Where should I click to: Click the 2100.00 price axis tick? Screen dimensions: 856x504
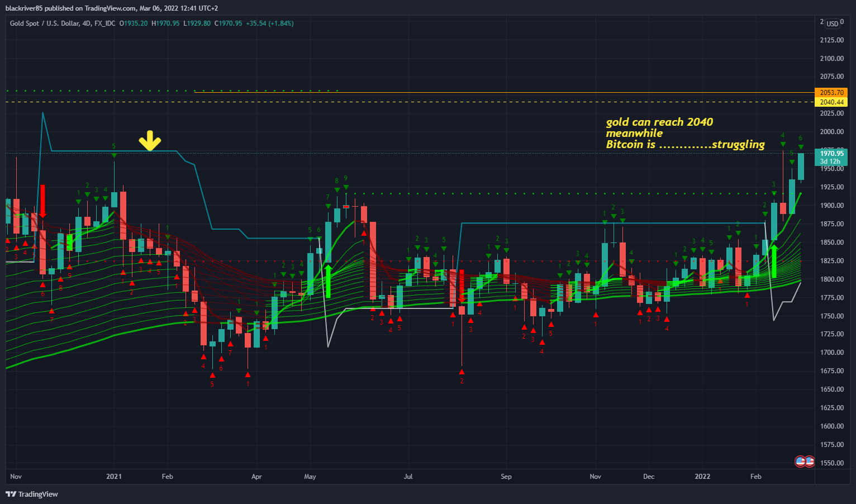[832, 59]
